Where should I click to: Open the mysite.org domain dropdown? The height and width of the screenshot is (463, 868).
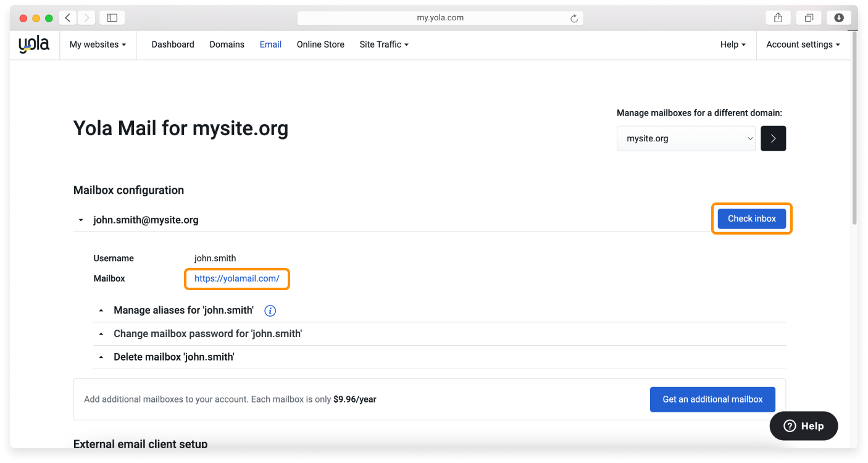[x=686, y=138]
